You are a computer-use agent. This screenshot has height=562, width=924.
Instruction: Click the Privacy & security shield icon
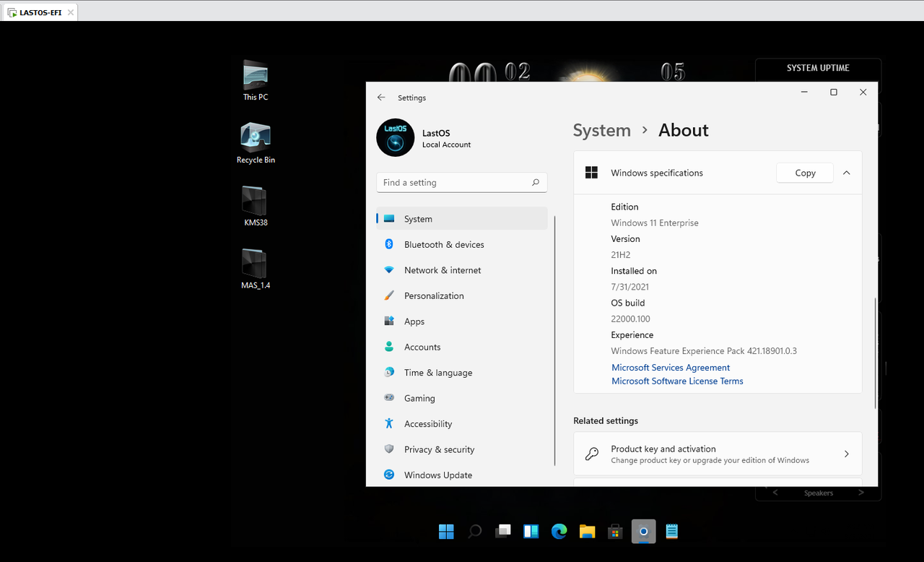(x=389, y=449)
